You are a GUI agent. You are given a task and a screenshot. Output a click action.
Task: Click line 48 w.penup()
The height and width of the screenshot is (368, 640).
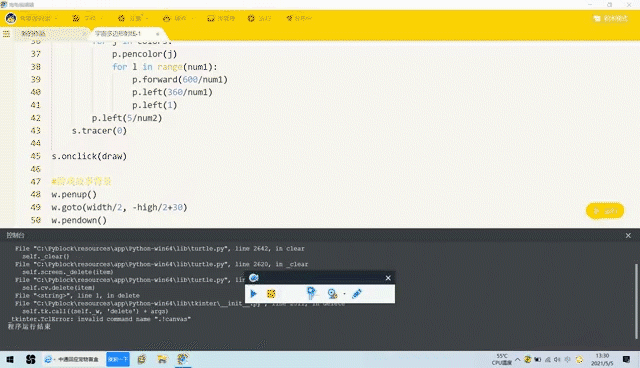tap(74, 195)
